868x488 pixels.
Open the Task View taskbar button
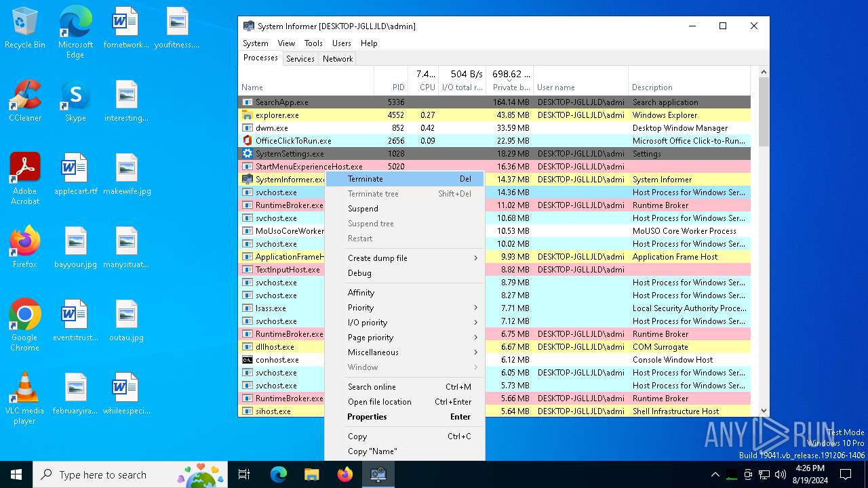244,475
